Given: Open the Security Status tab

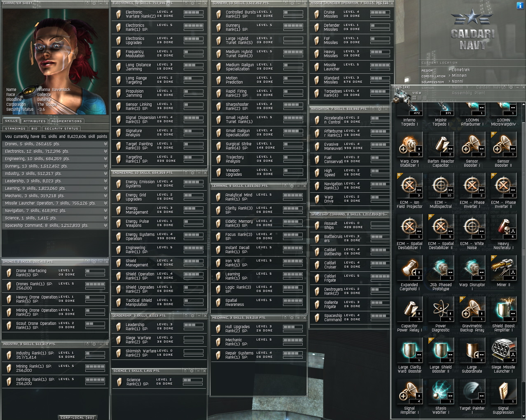Looking at the screenshot, I should 61,129.
